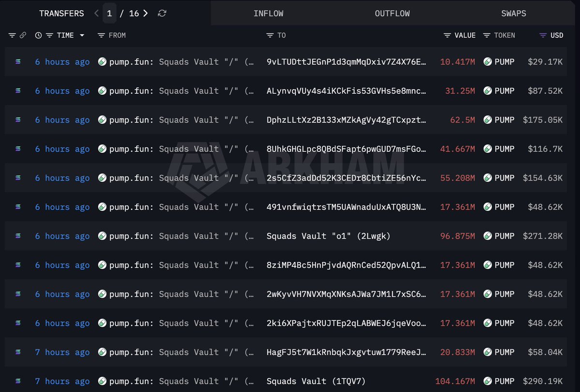Open recipient address HagFJ5t7W1kRnbqkJxgv…
Image resolution: width=580 pixels, height=392 pixels.
click(347, 352)
